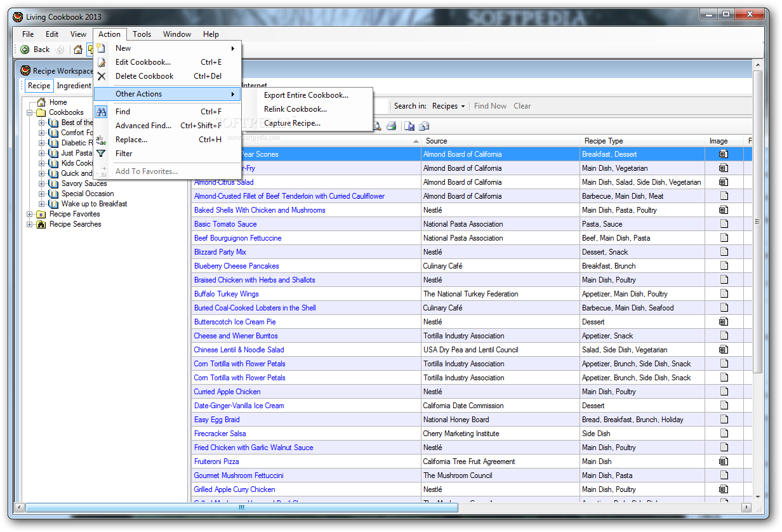Open the File menu
782x532 pixels.
point(29,34)
